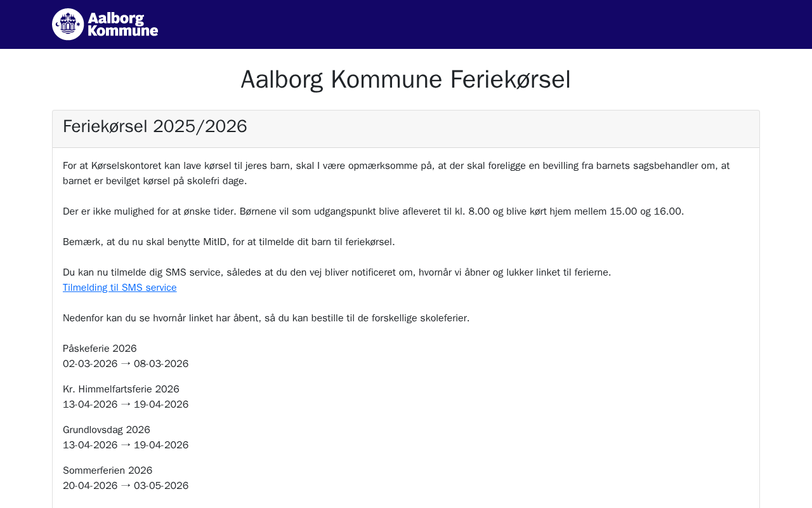Click the date range under Kr. Himmelfartsferie 2026
This screenshot has height=508, width=812.
pos(126,404)
